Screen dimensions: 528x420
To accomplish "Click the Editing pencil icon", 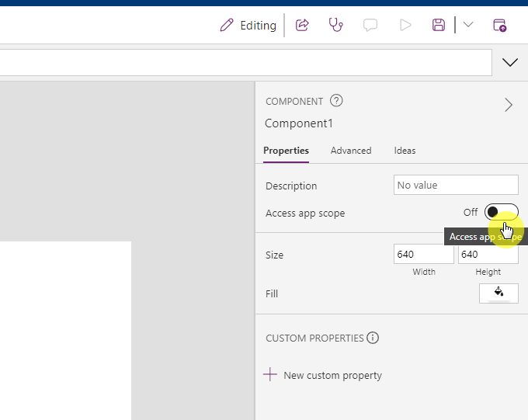I will tap(227, 26).
